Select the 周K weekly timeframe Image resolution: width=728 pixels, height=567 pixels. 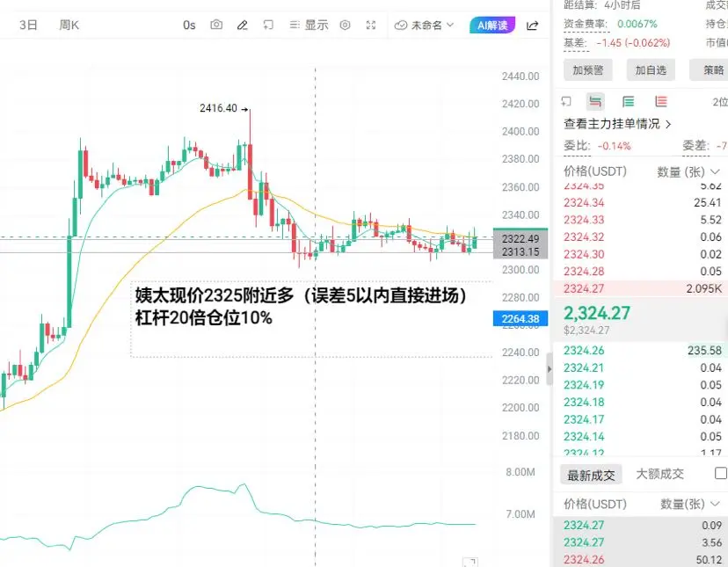(x=69, y=25)
